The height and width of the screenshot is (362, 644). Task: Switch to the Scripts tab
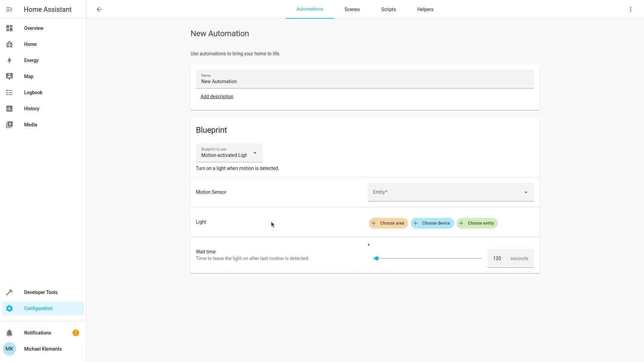388,9
